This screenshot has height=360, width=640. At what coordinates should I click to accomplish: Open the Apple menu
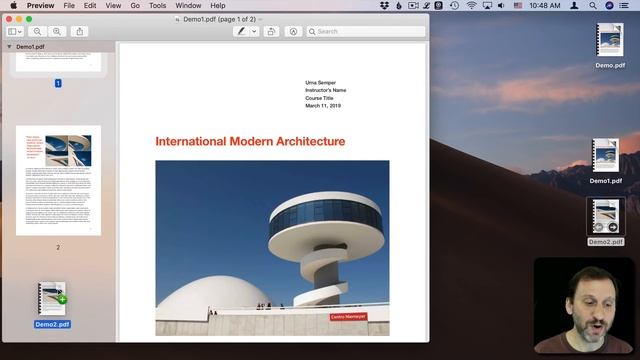click(x=13, y=5)
